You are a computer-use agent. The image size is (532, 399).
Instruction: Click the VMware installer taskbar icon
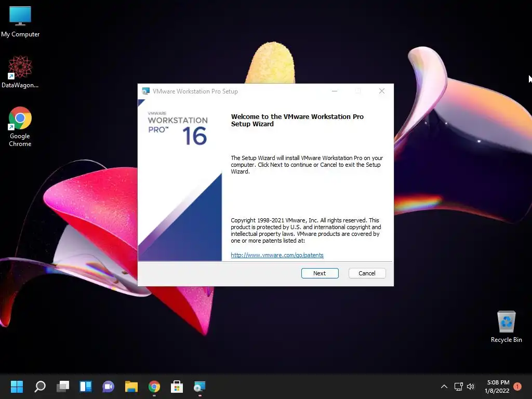click(199, 387)
